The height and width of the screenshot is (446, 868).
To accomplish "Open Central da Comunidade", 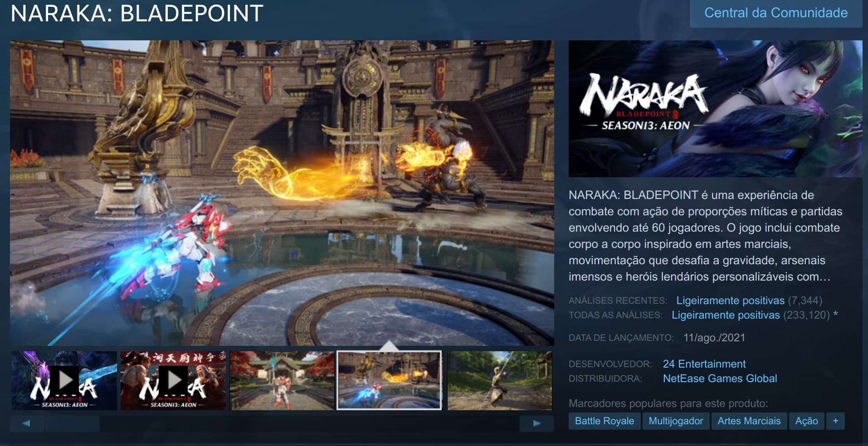I will 776,13.
